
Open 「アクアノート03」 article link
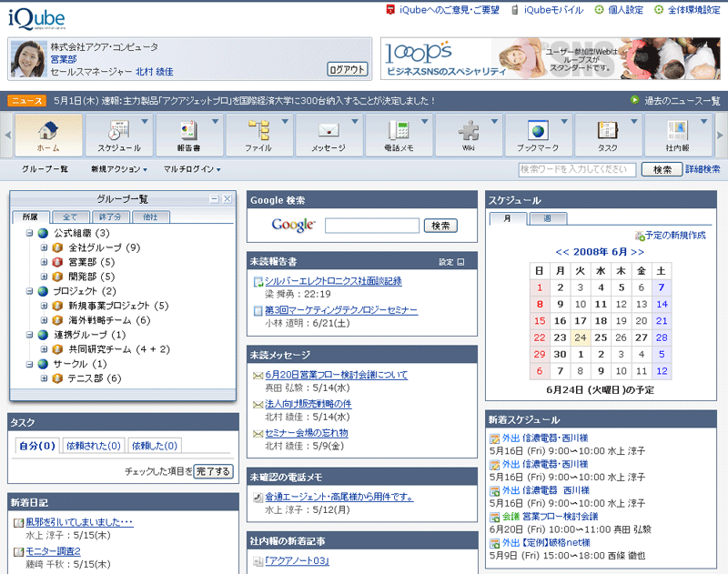tap(298, 561)
